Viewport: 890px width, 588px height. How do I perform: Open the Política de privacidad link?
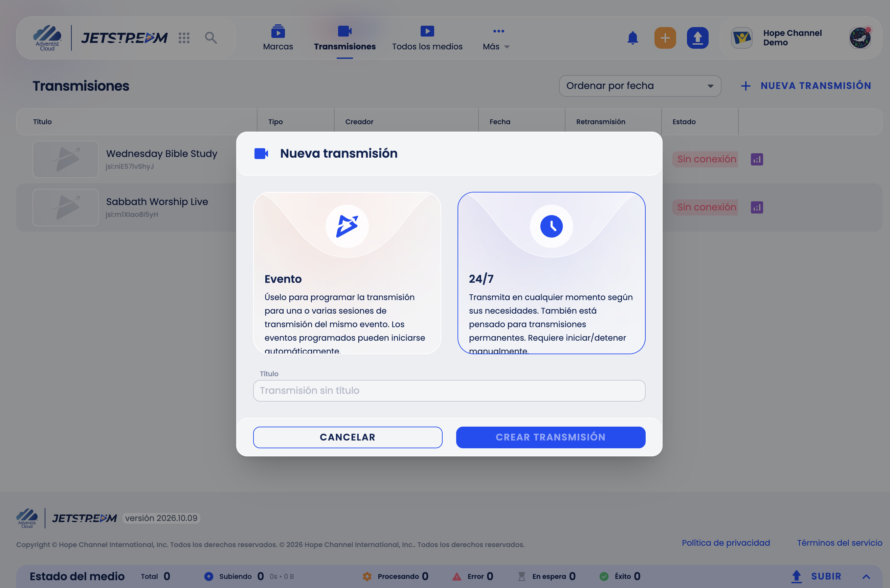tap(726, 543)
